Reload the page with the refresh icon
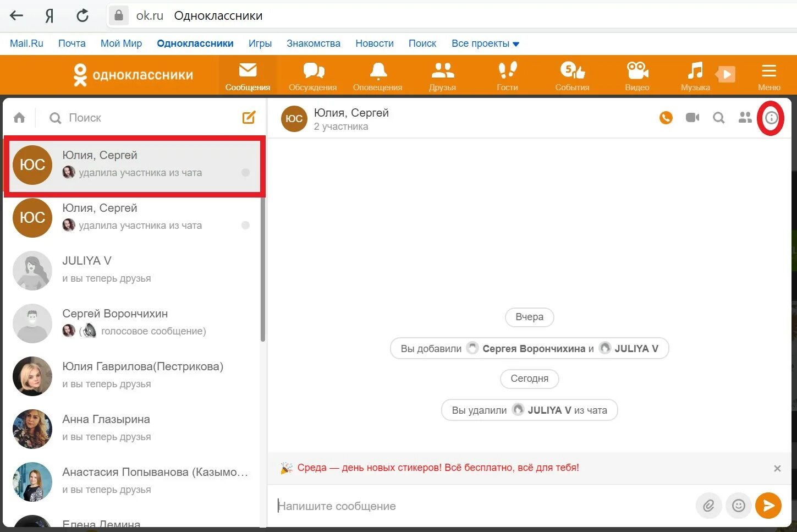The height and width of the screenshot is (532, 797). coord(83,15)
